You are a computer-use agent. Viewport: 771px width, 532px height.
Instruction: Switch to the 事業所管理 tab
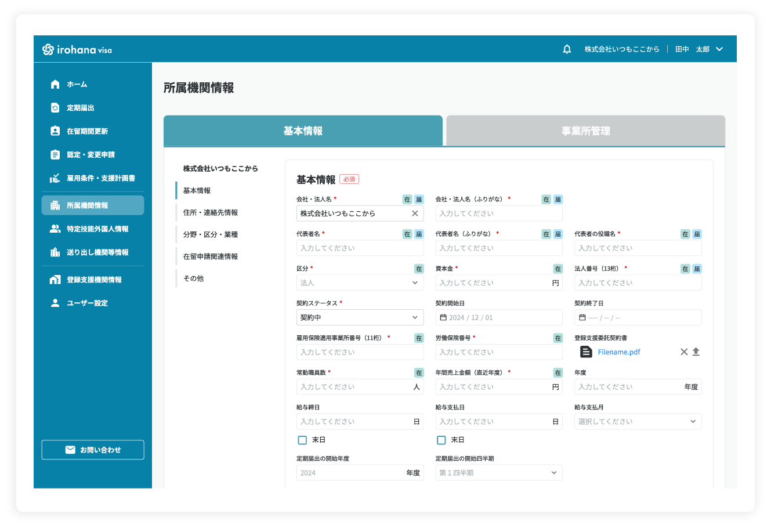click(x=585, y=131)
